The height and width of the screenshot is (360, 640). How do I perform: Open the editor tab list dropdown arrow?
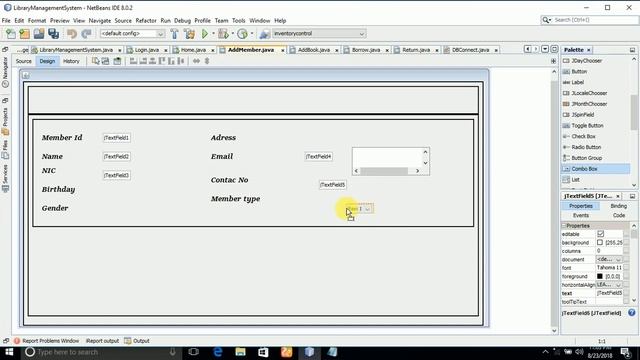[545, 49]
